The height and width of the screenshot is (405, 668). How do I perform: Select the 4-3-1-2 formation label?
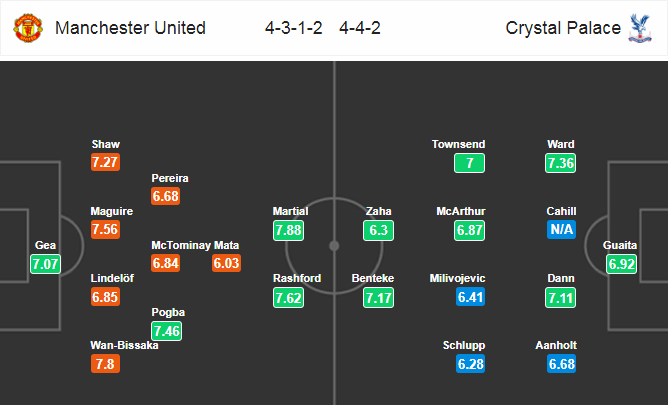tap(294, 28)
